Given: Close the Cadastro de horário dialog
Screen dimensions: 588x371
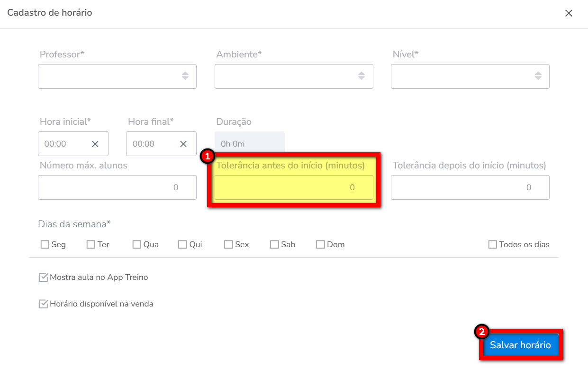Looking at the screenshot, I should pyautogui.click(x=569, y=13).
